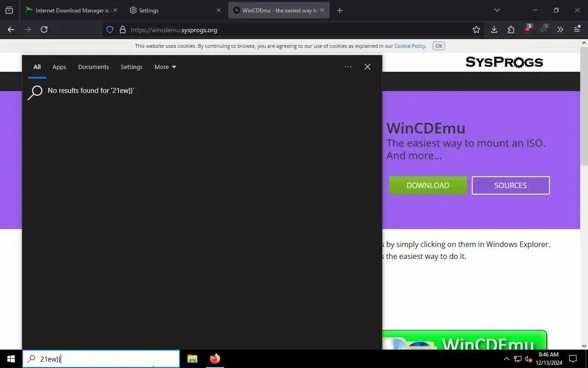Accept cookies with OK button
This screenshot has width=588, height=368.
tap(439, 46)
